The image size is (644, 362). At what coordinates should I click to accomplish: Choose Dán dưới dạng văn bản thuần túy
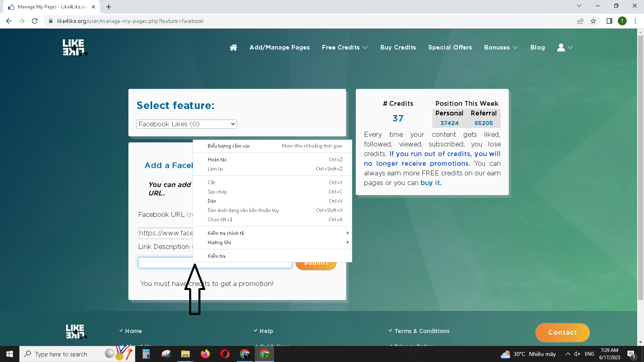tap(272, 210)
